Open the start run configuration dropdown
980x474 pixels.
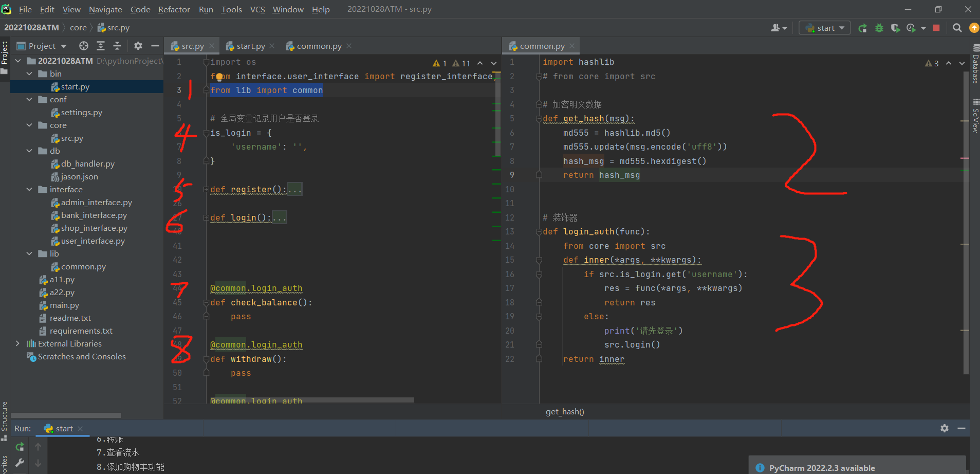tap(825, 28)
